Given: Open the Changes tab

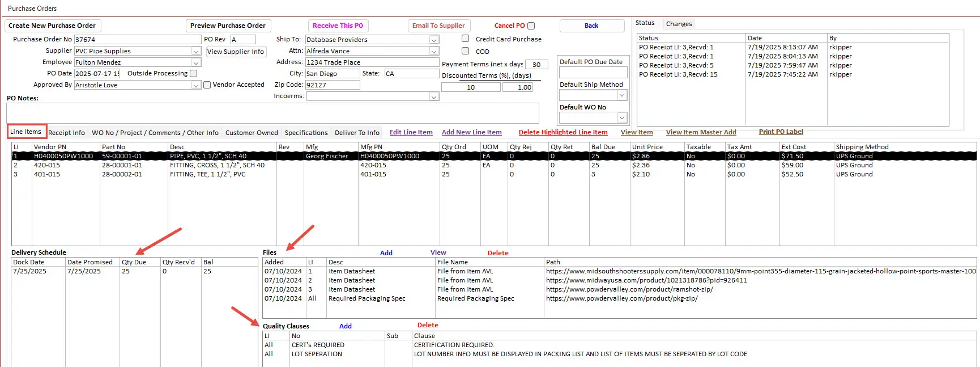Looking at the screenshot, I should click(679, 24).
